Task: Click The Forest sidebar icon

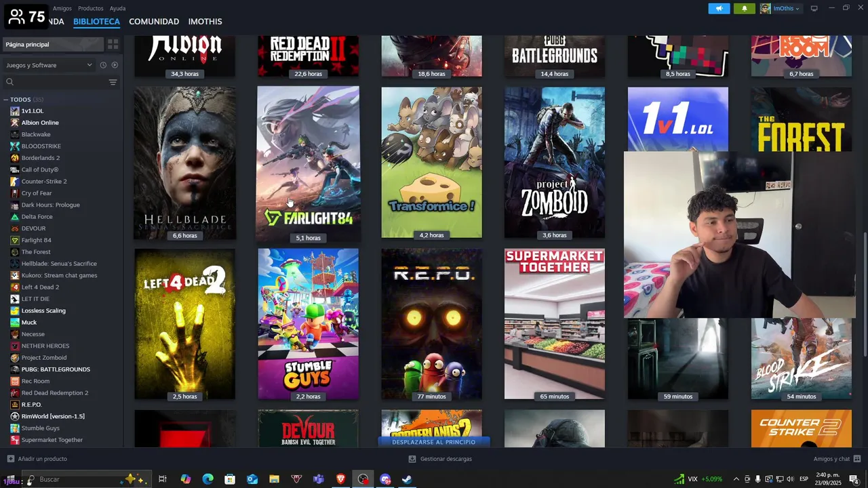Action: [15, 252]
